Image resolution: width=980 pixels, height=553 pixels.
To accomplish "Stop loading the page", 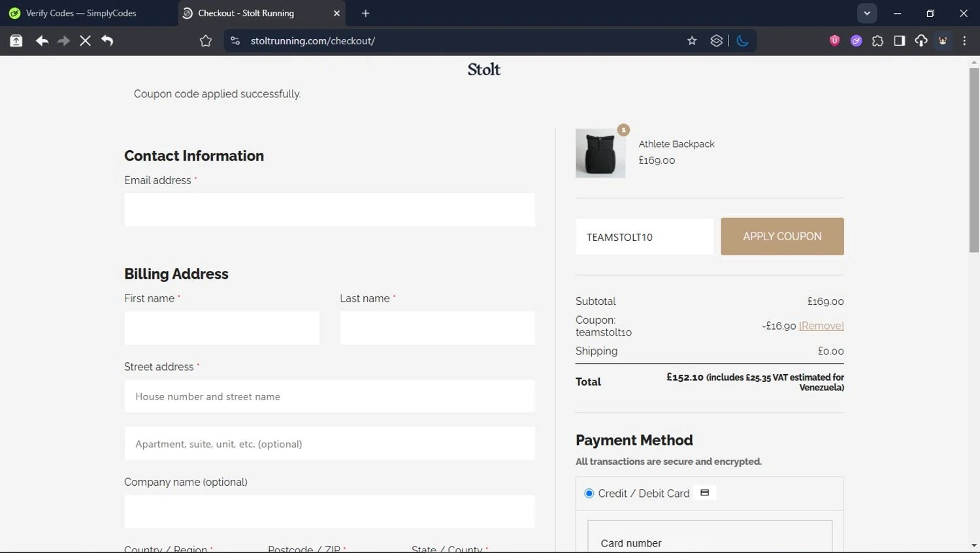I will [85, 40].
